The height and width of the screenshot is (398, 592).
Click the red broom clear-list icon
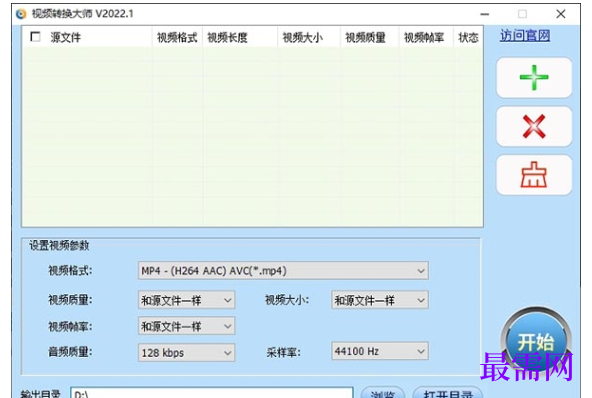click(534, 175)
